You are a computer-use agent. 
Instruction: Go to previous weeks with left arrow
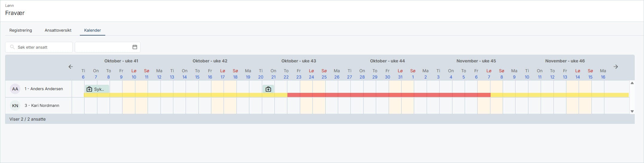click(x=71, y=67)
